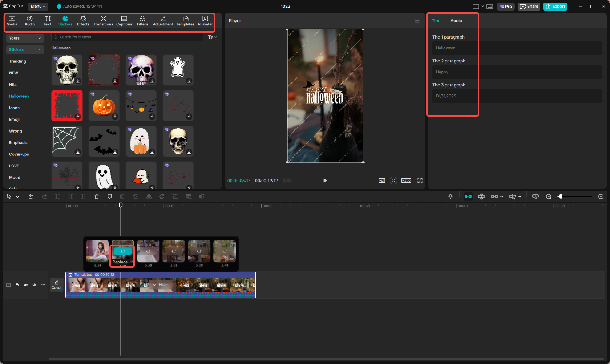
Task: Click the Export button
Action: pos(555,7)
